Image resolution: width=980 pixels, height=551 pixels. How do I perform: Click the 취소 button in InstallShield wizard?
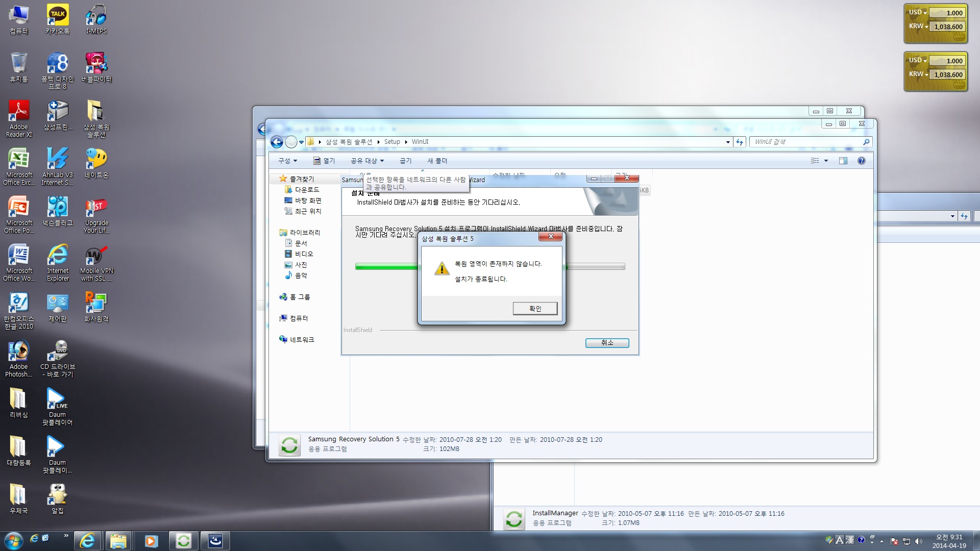tap(607, 343)
